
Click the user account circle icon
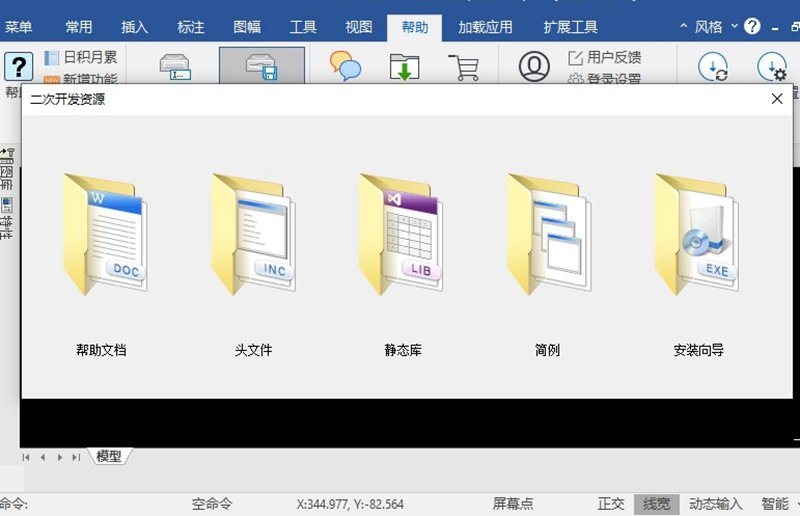(x=534, y=66)
